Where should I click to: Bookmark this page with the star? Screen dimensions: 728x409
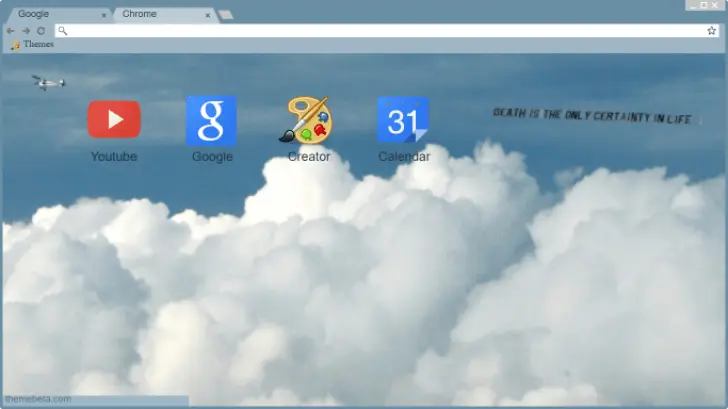pos(712,31)
